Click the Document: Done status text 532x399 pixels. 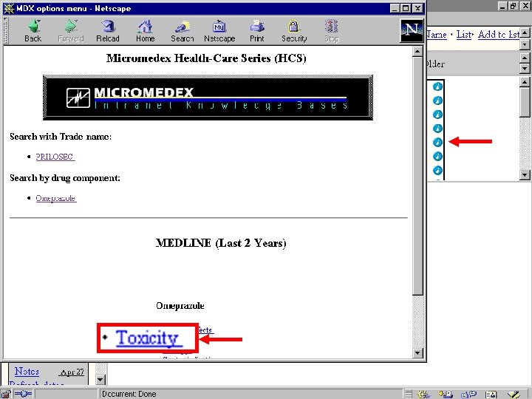[129, 394]
